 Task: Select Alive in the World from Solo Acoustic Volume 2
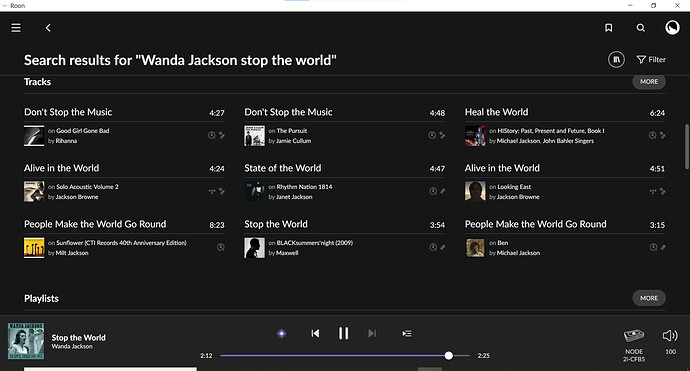coord(62,168)
